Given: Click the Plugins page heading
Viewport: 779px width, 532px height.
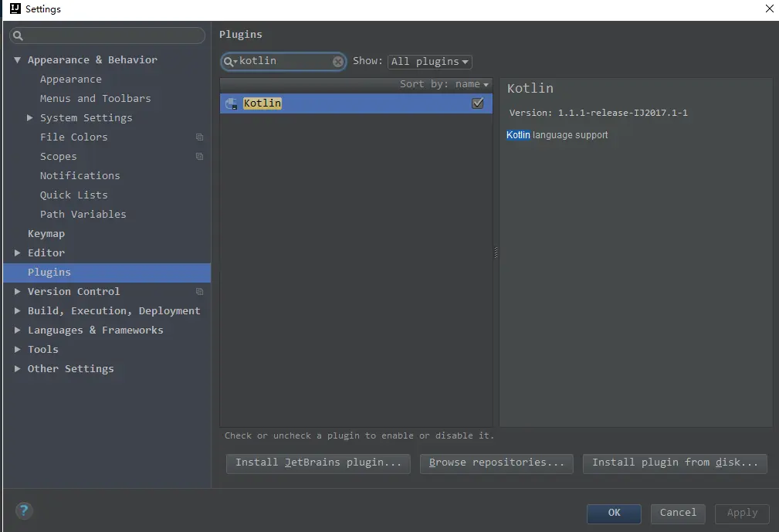Looking at the screenshot, I should point(240,35).
